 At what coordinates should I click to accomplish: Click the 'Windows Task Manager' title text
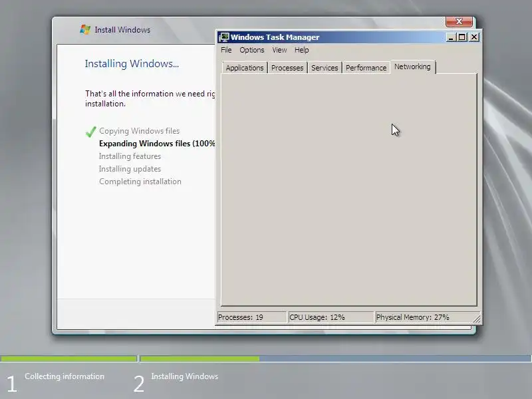[275, 37]
